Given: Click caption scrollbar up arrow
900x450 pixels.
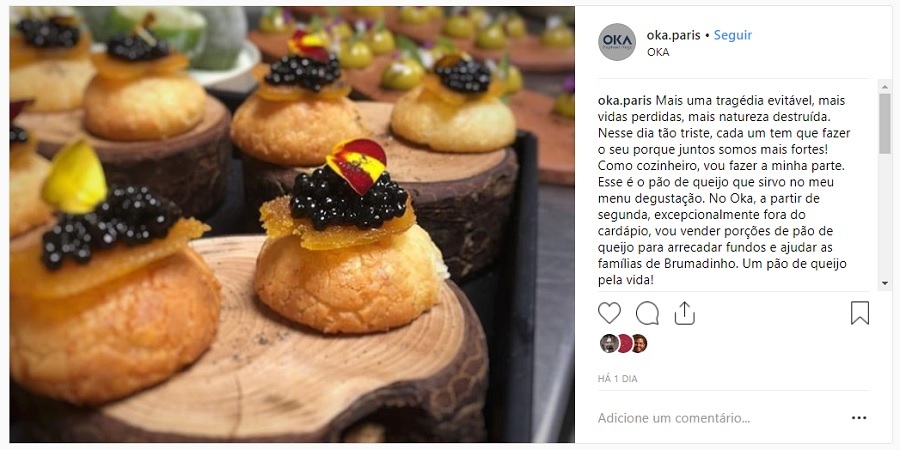Looking at the screenshot, I should tap(885, 86).
